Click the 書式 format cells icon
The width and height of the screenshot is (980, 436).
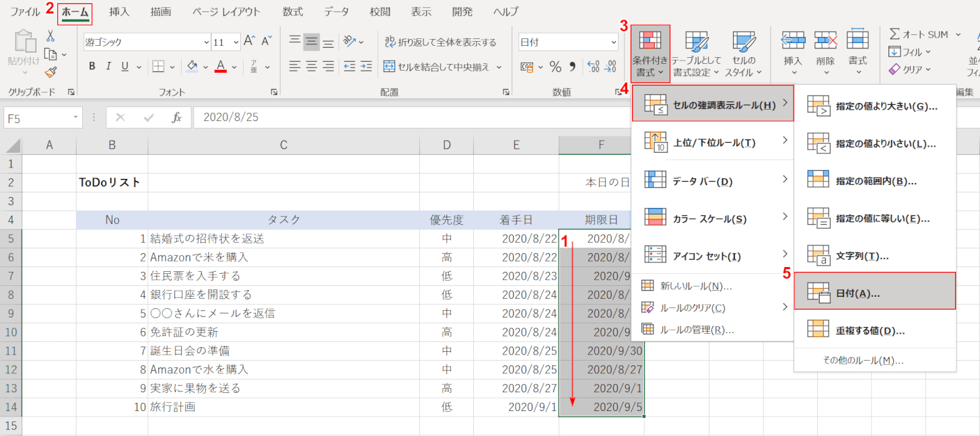858,40
